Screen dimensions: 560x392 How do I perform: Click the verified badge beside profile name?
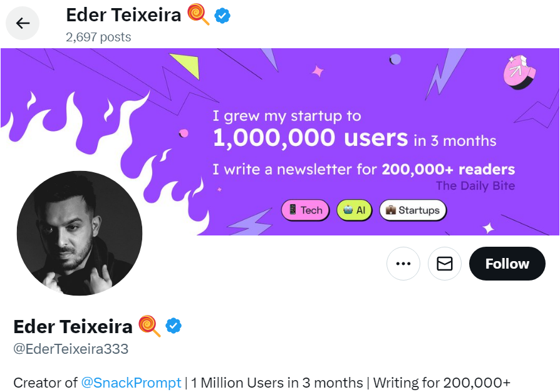pyautogui.click(x=174, y=326)
